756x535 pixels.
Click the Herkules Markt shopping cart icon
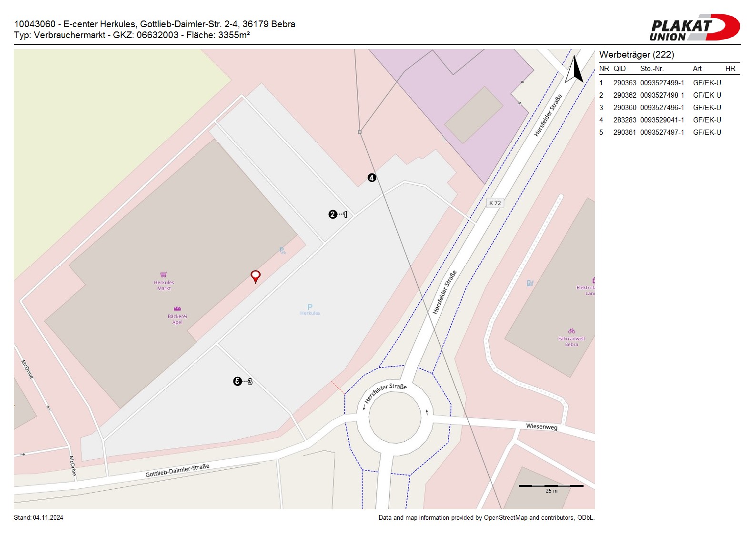coord(164,275)
